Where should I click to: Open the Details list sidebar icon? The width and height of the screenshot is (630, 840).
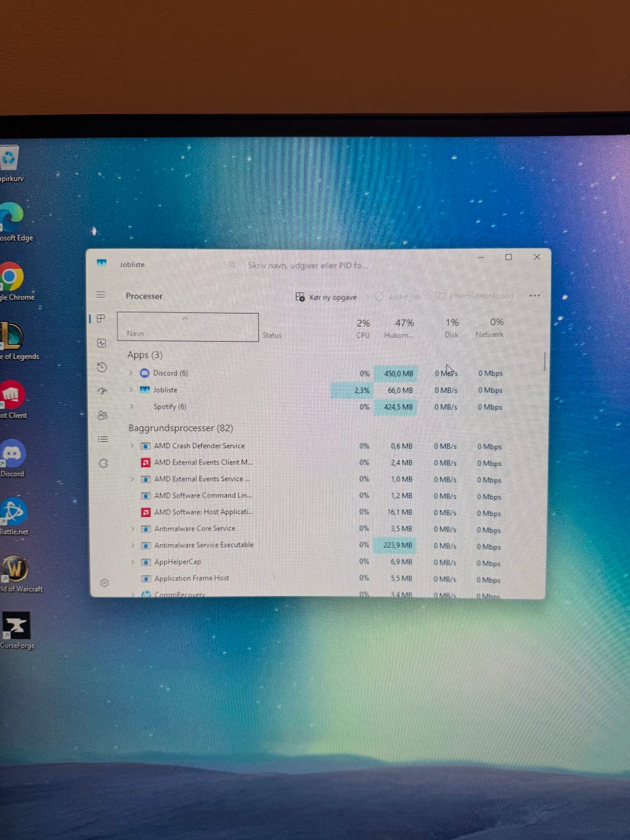coord(103,439)
